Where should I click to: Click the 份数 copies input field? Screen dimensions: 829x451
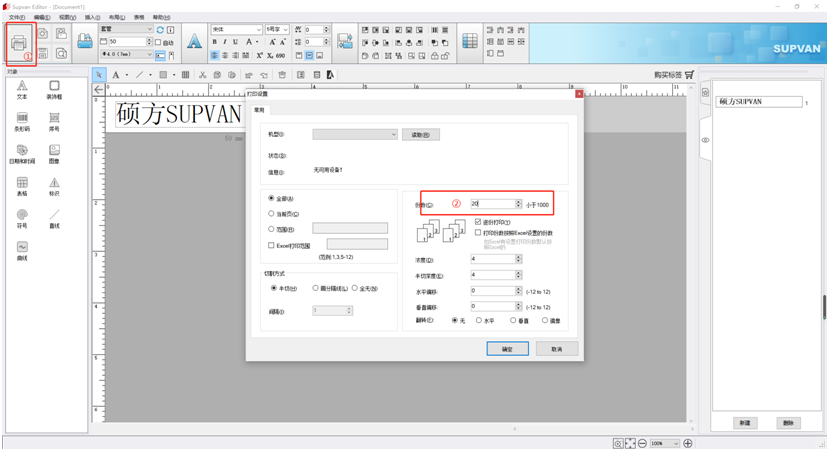(491, 204)
